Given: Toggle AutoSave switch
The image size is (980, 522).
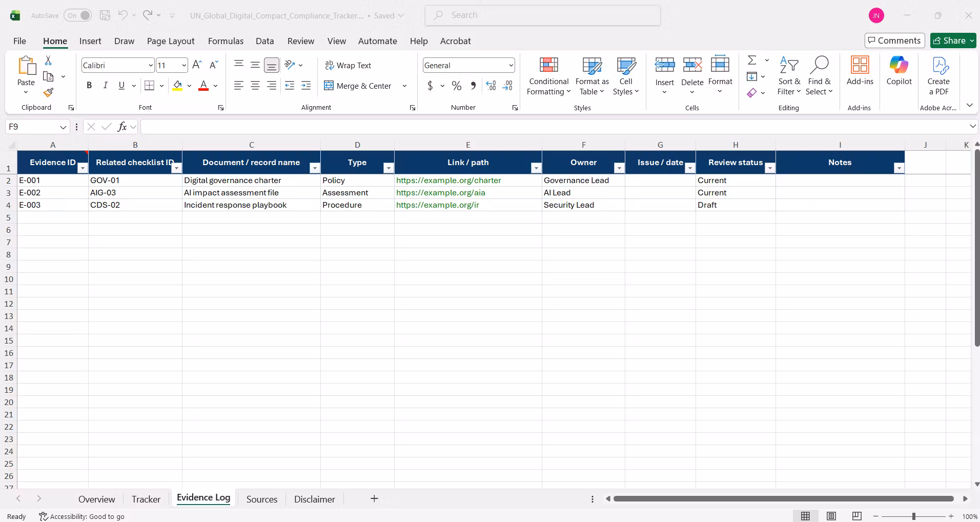Looking at the screenshot, I should tap(78, 15).
